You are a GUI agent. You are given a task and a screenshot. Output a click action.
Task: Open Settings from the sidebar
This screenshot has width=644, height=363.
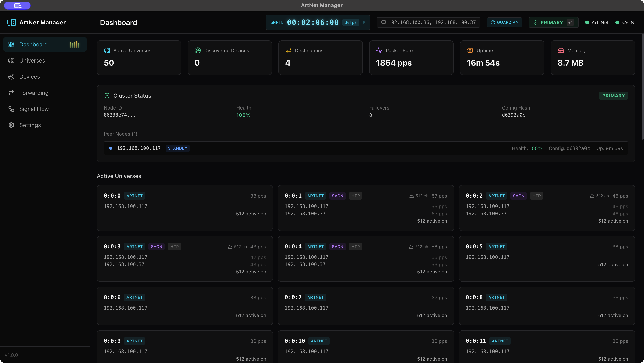[45, 125]
